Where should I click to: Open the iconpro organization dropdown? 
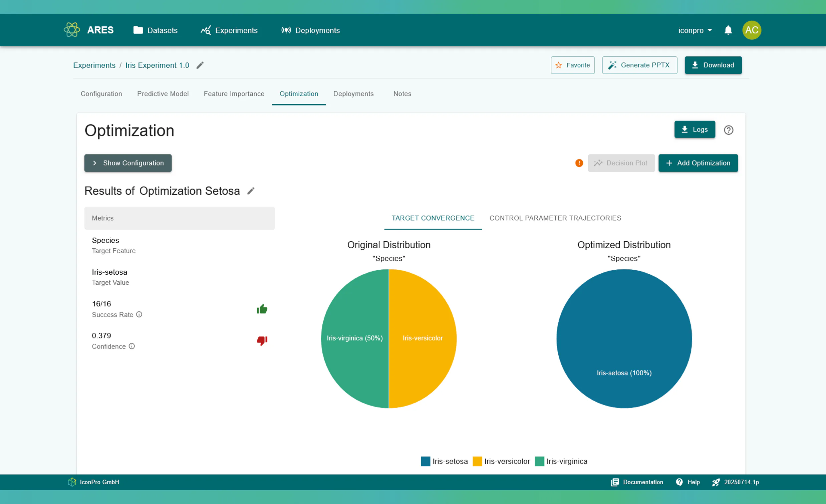pos(695,30)
